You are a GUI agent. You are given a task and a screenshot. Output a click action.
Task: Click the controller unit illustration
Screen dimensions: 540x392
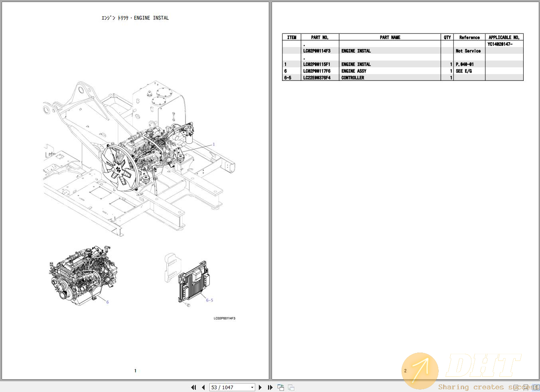click(x=193, y=281)
